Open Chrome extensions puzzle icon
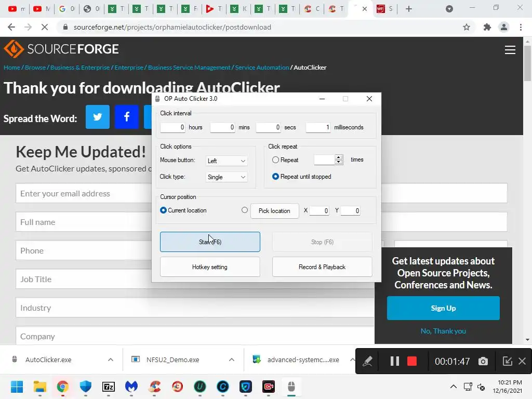The width and height of the screenshot is (532, 399). 487,27
